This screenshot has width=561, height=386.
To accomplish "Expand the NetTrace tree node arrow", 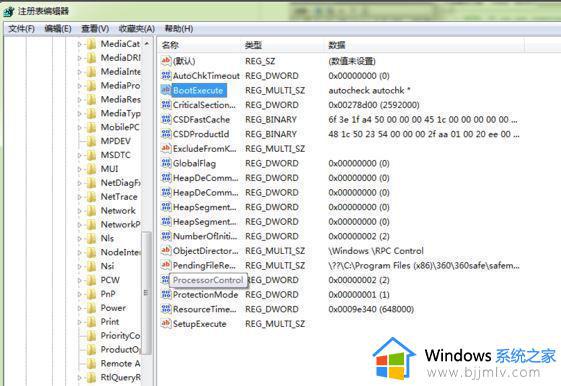I will coord(79,197).
